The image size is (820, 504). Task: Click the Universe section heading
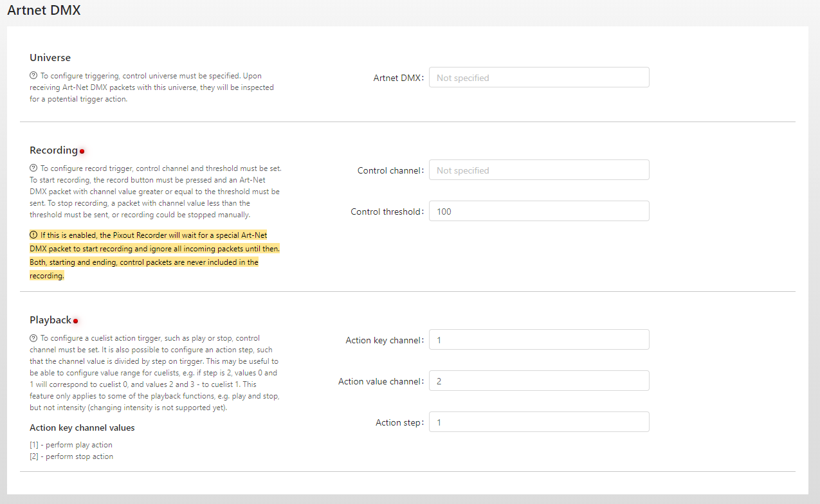coord(50,58)
